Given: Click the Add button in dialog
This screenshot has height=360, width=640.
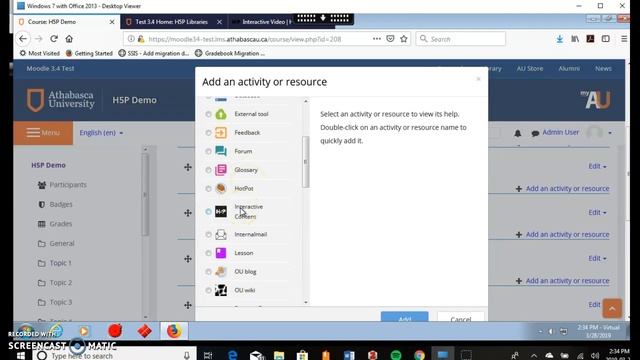Looking at the screenshot, I should 404,317.
